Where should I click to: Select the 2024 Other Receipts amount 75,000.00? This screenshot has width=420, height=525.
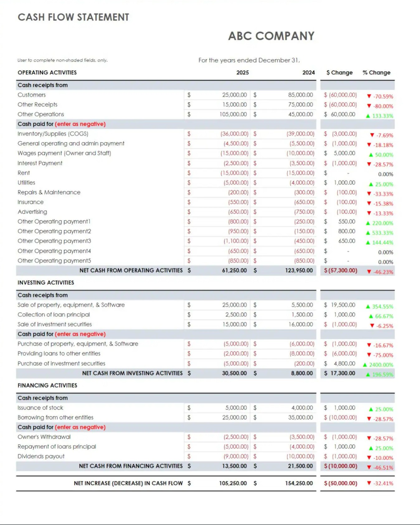click(300, 105)
